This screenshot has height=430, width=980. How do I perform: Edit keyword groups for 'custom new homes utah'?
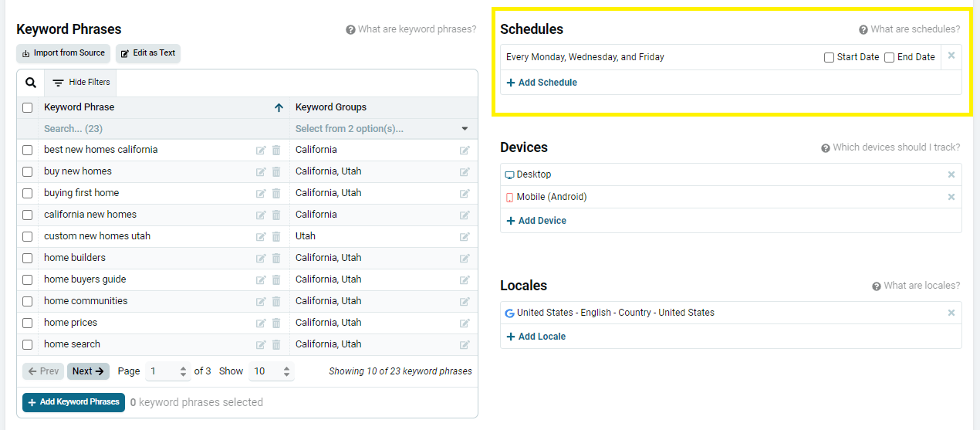click(465, 237)
